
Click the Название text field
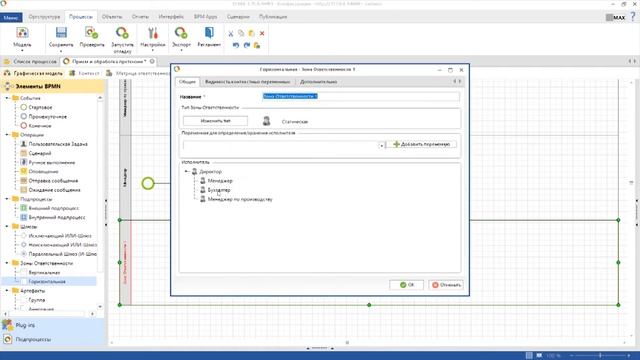tap(361, 96)
